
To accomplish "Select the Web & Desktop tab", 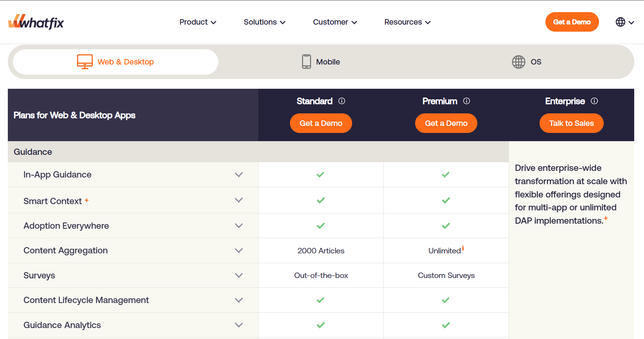I will click(x=115, y=62).
